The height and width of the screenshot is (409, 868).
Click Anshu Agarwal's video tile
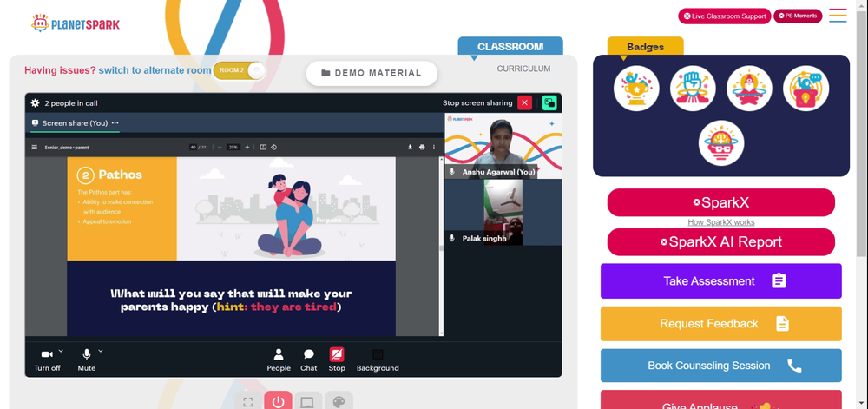[x=503, y=146]
